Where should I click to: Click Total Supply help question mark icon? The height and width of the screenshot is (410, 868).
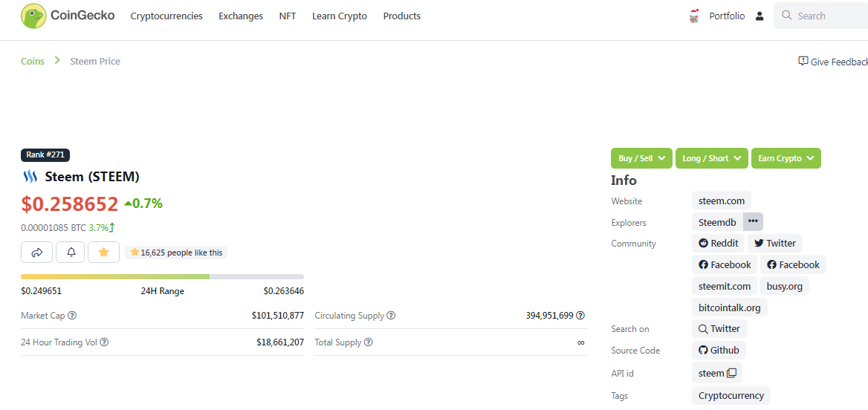[368, 342]
